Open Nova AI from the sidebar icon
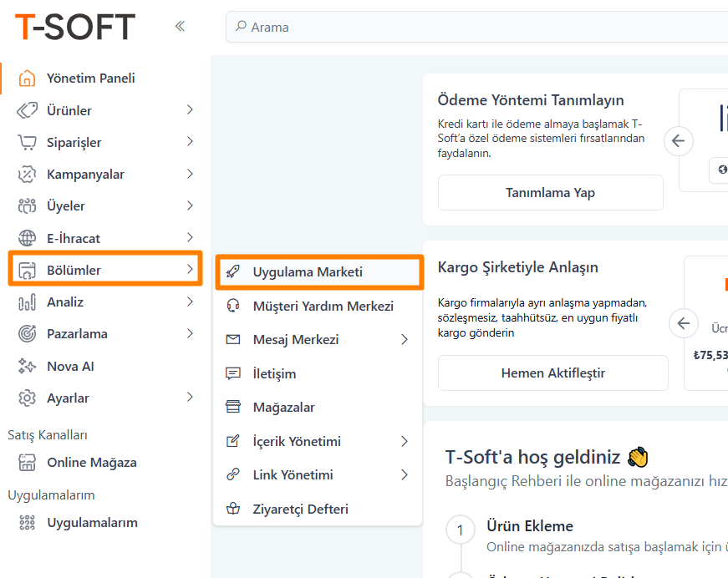Screen dimensions: 728x578 (27, 366)
